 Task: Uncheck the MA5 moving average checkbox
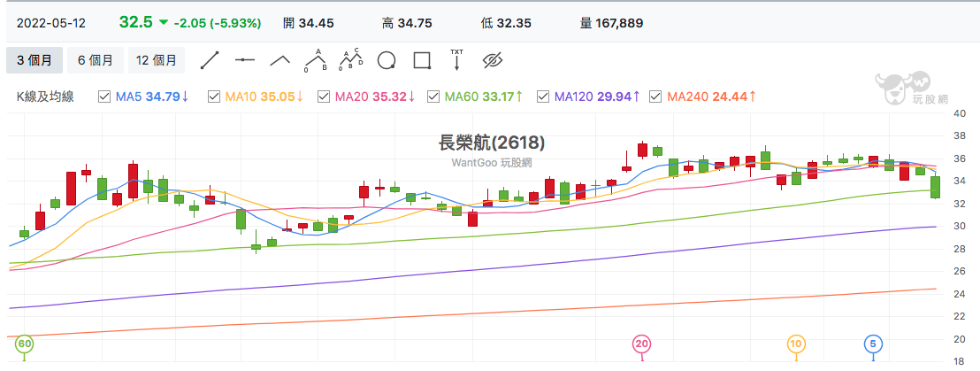click(x=104, y=97)
